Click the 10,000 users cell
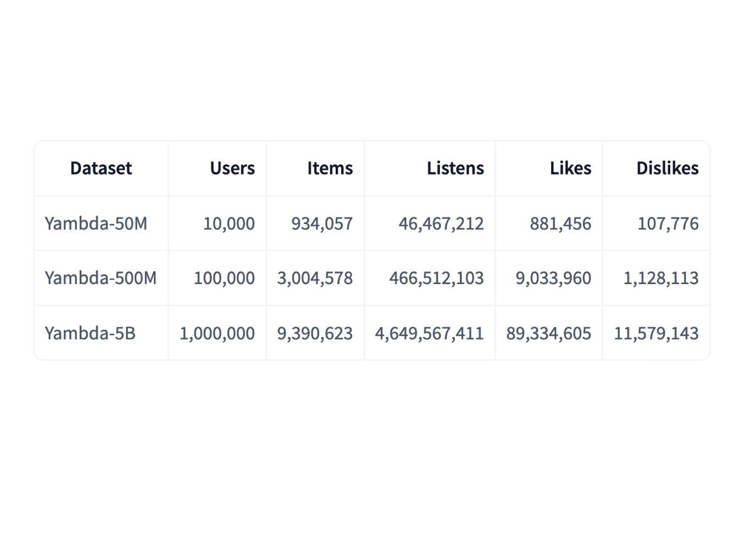This screenshot has height=545, width=756. point(229,224)
